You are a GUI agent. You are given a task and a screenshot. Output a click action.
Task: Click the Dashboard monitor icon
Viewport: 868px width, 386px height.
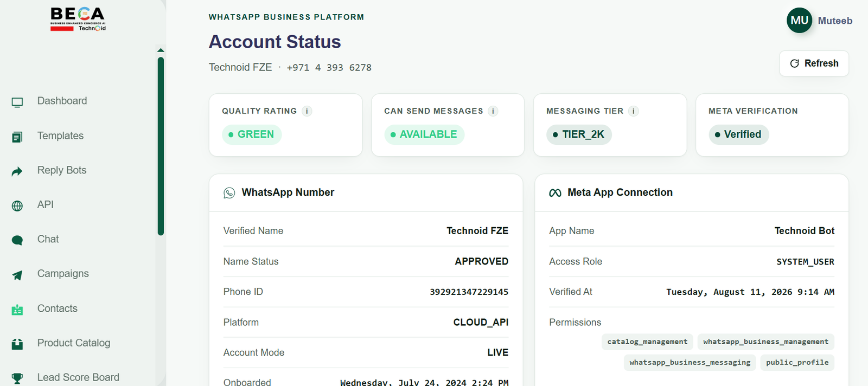pyautogui.click(x=17, y=102)
